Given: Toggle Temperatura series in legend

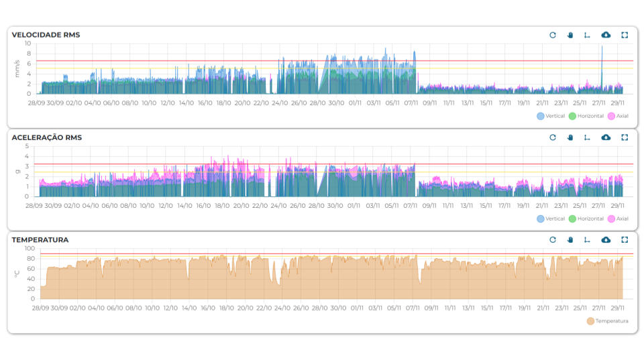Looking at the screenshot, I should 608,321.
